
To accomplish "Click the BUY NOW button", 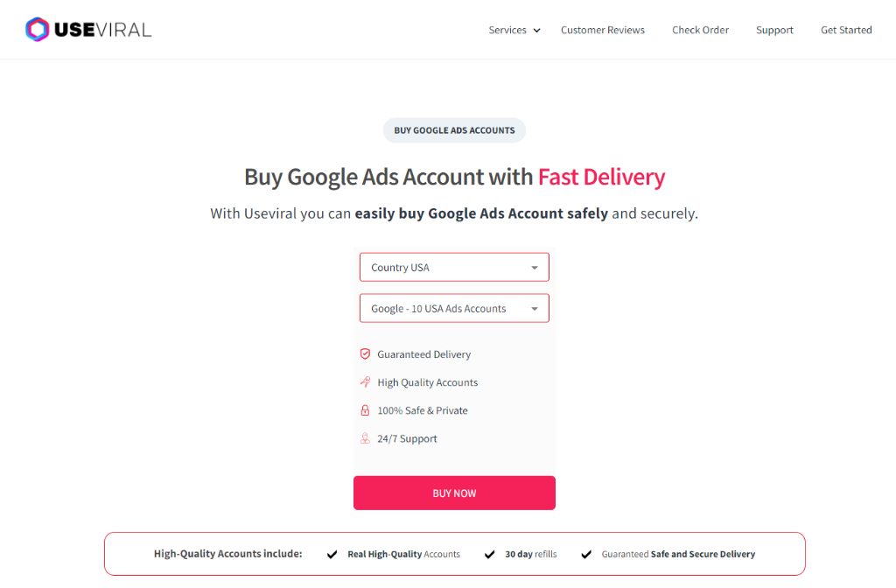I will click(454, 493).
